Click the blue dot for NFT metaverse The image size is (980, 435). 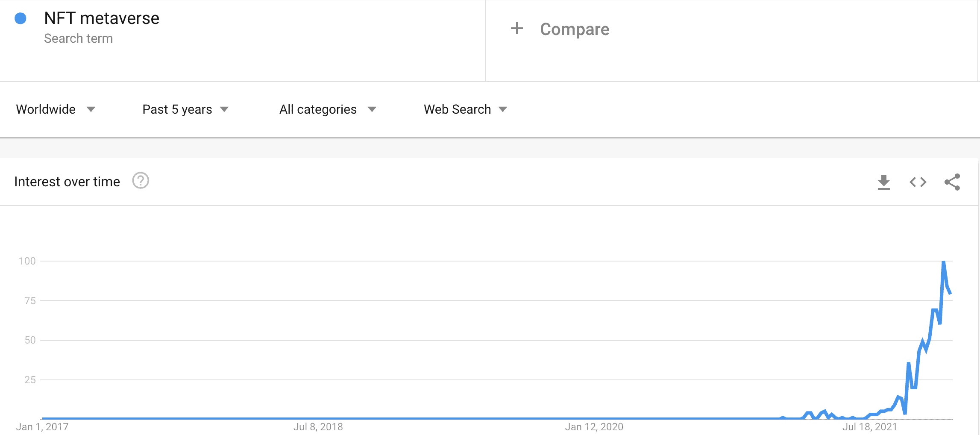tap(21, 18)
